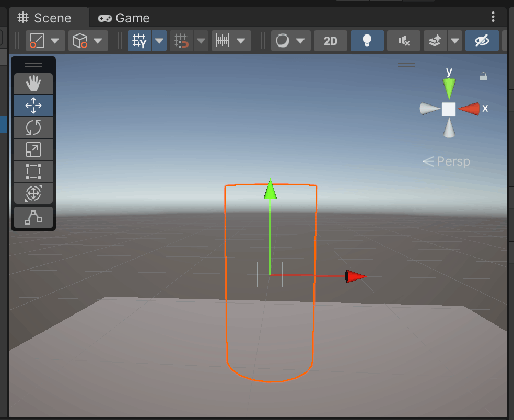Toggle hidden objects visibility eye button
514x420 pixels.
click(x=482, y=41)
